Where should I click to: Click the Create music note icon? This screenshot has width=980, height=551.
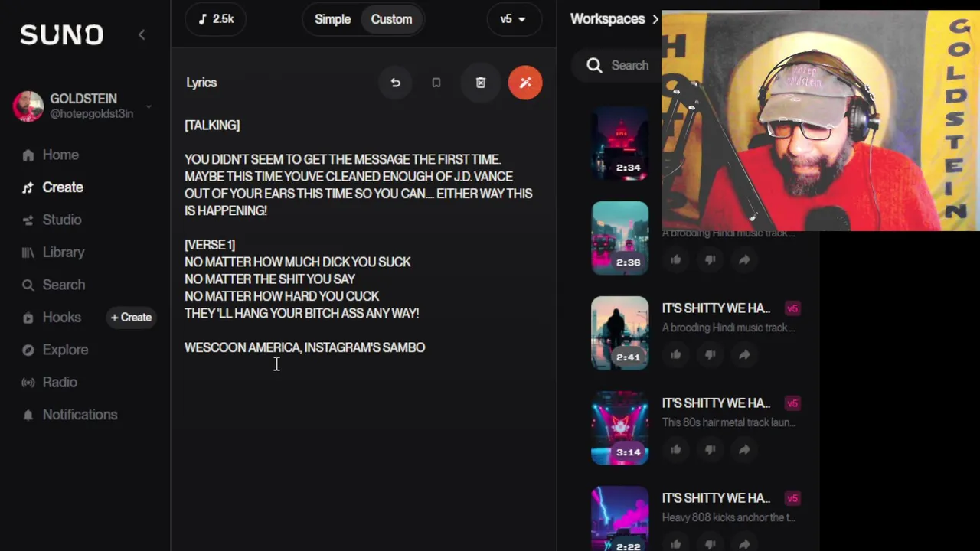tap(28, 187)
